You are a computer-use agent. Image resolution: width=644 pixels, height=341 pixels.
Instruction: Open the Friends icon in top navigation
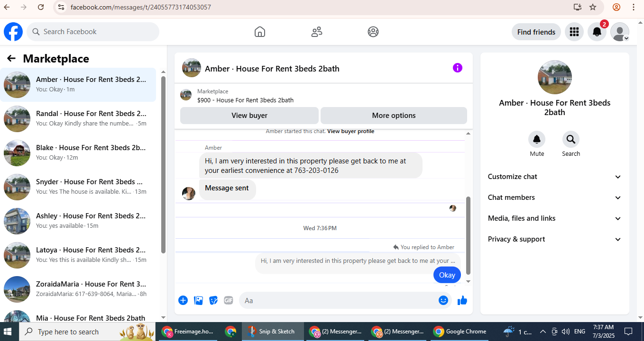click(x=317, y=32)
